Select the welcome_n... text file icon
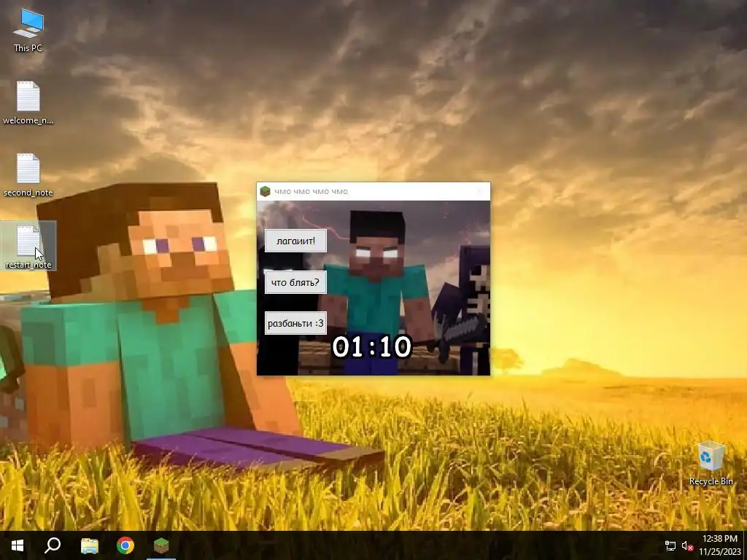This screenshot has height=560, width=747. [28, 103]
